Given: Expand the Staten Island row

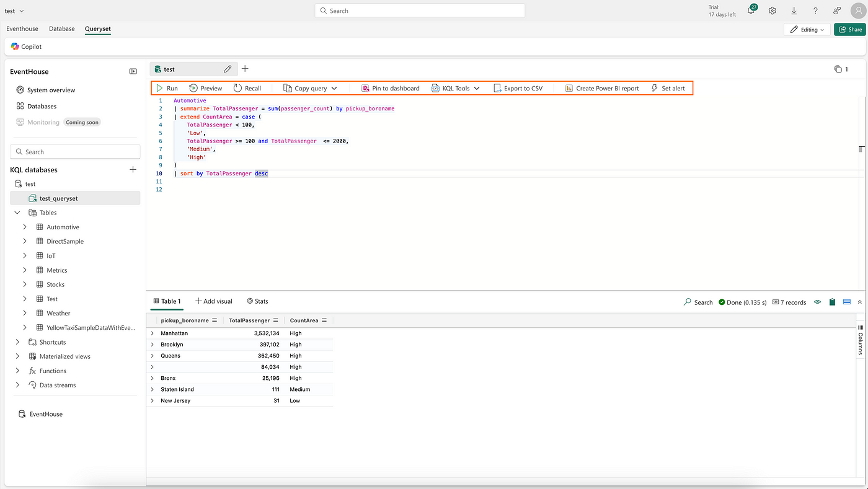Looking at the screenshot, I should click(x=152, y=389).
